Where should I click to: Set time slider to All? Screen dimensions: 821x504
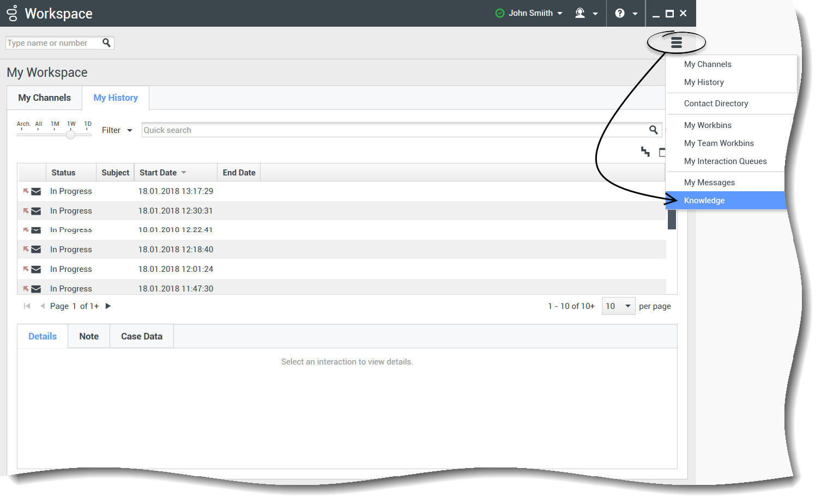point(39,124)
